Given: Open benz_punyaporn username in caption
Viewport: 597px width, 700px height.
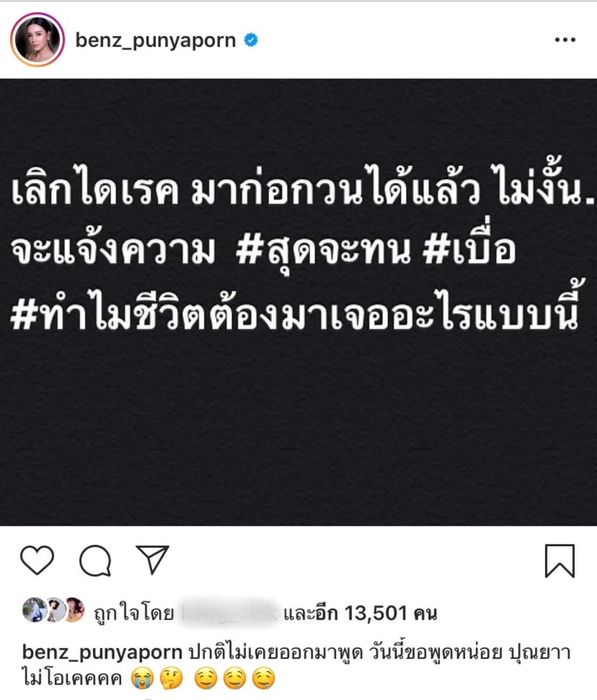Looking at the screenshot, I should (x=102, y=652).
